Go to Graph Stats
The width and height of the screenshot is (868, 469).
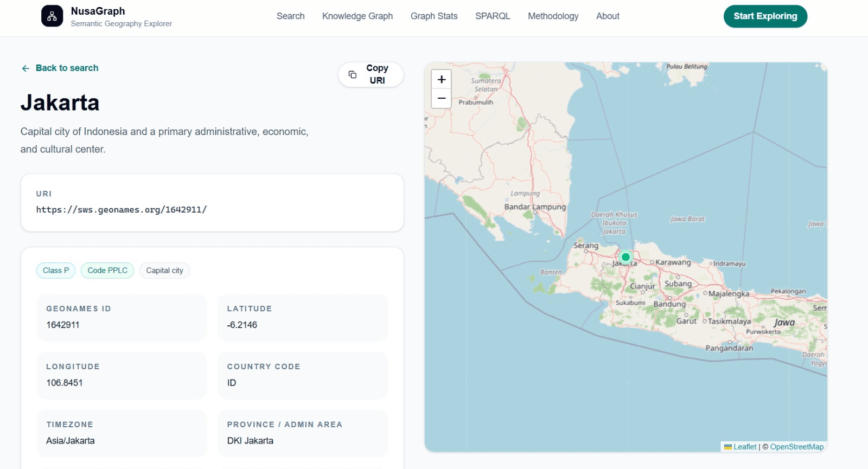[434, 16]
